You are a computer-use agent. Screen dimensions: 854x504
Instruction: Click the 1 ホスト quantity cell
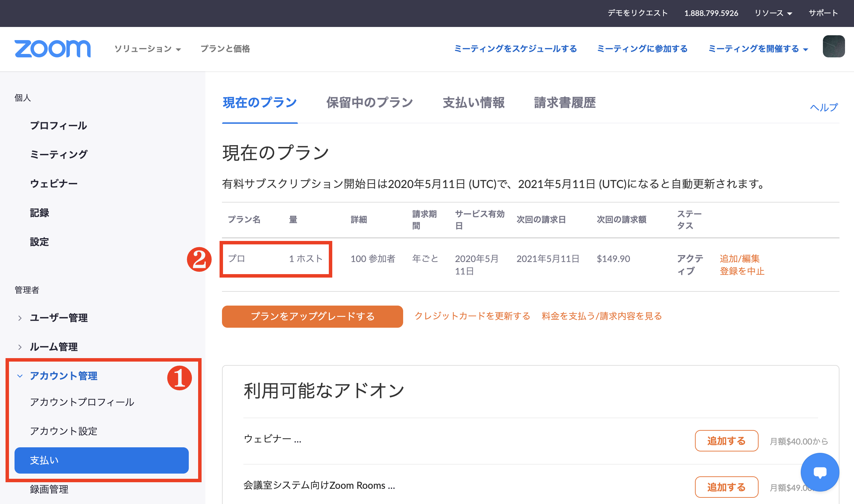point(306,259)
